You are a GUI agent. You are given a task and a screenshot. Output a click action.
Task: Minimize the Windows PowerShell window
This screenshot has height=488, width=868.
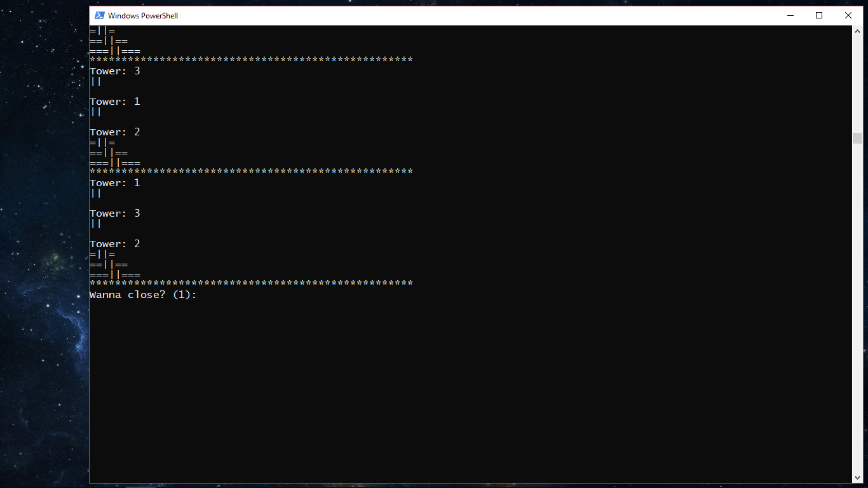click(790, 15)
